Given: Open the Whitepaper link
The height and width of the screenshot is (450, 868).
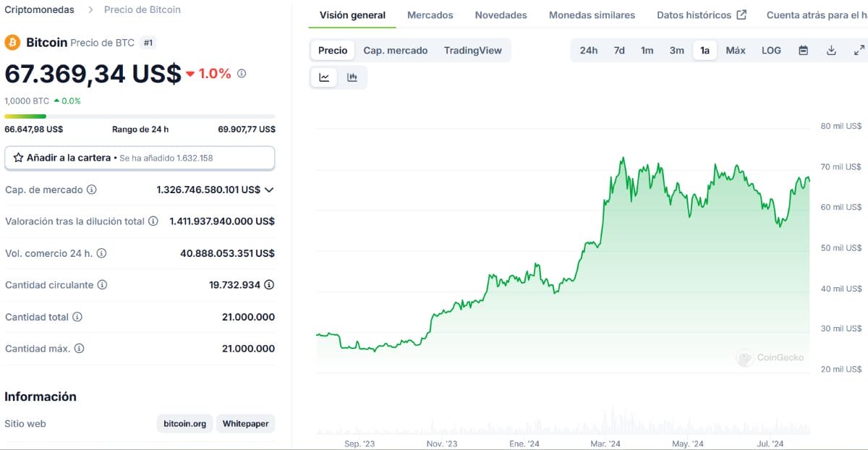Looking at the screenshot, I should (245, 423).
